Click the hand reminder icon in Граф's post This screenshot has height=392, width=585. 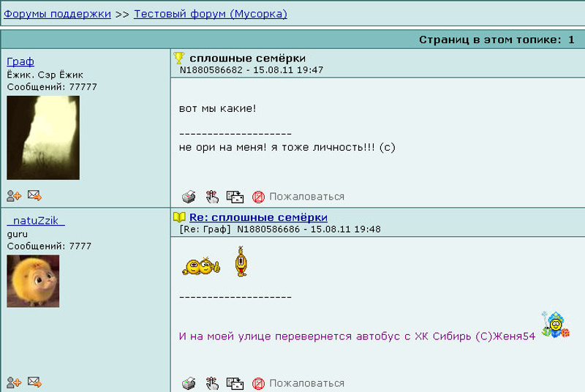click(212, 197)
